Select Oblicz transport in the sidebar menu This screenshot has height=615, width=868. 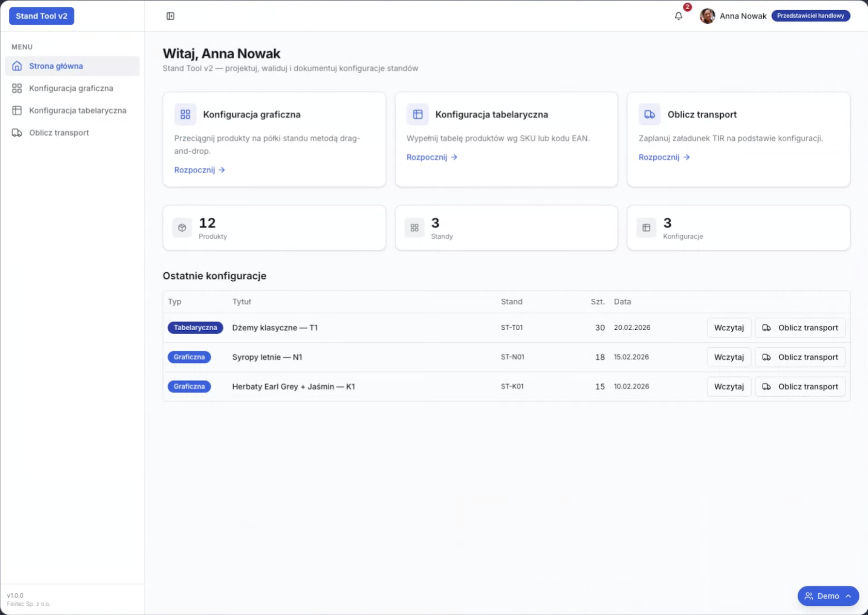click(59, 133)
